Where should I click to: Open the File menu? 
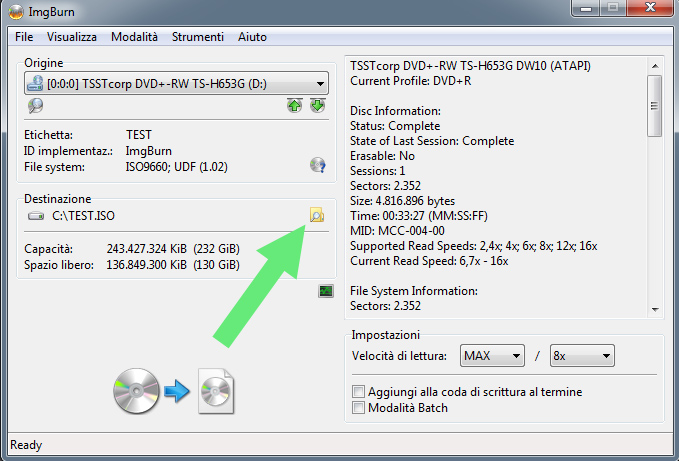[x=24, y=37]
